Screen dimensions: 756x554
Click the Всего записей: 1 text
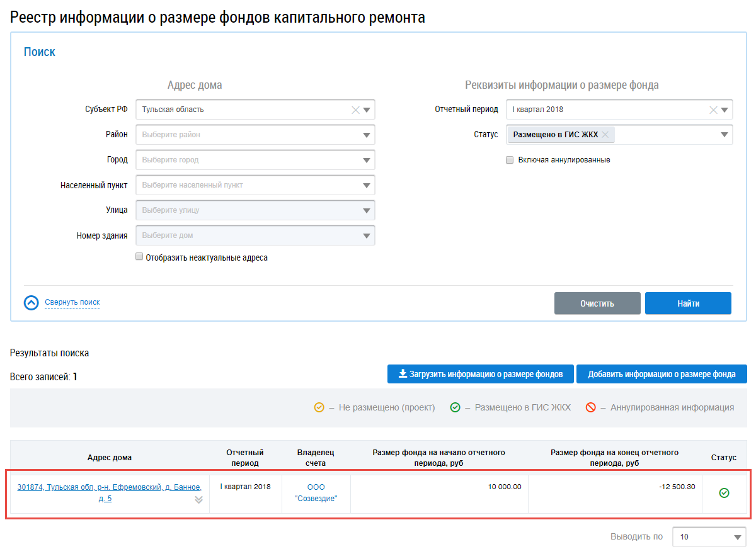pyautogui.click(x=43, y=377)
